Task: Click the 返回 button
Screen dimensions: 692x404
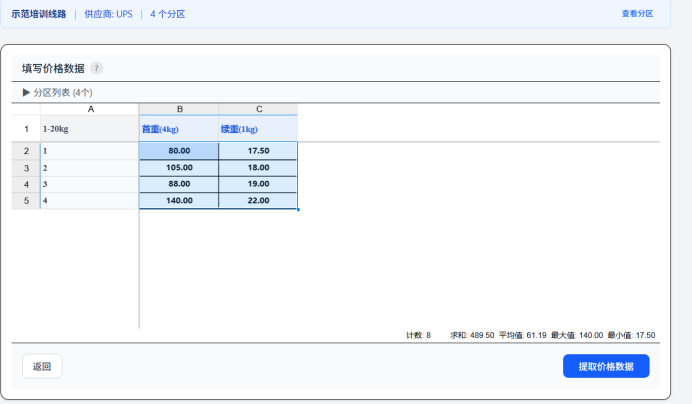Action: click(x=42, y=366)
